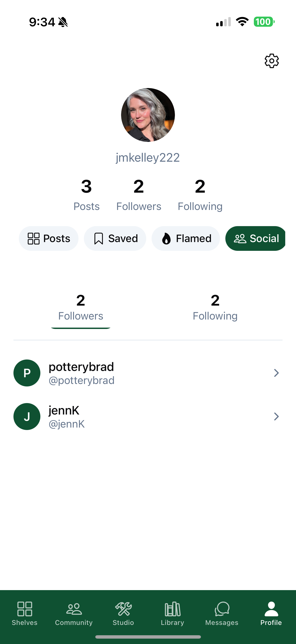Select the Saved filter chip
Viewport: 296px width, 644px height.
115,238
